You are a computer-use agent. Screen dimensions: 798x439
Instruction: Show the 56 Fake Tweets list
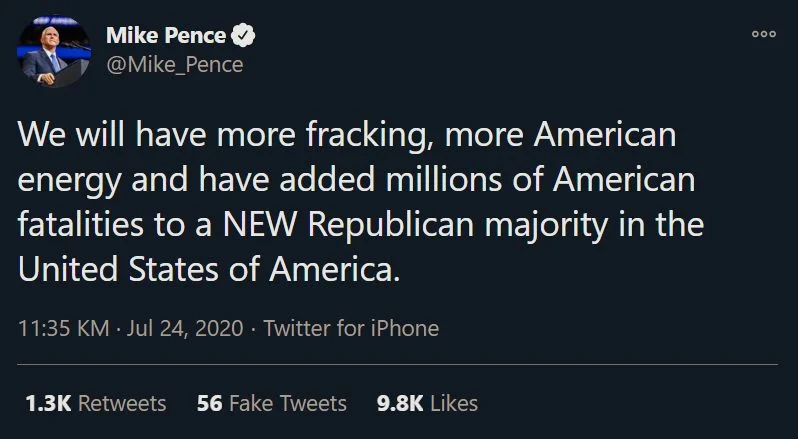coord(272,403)
